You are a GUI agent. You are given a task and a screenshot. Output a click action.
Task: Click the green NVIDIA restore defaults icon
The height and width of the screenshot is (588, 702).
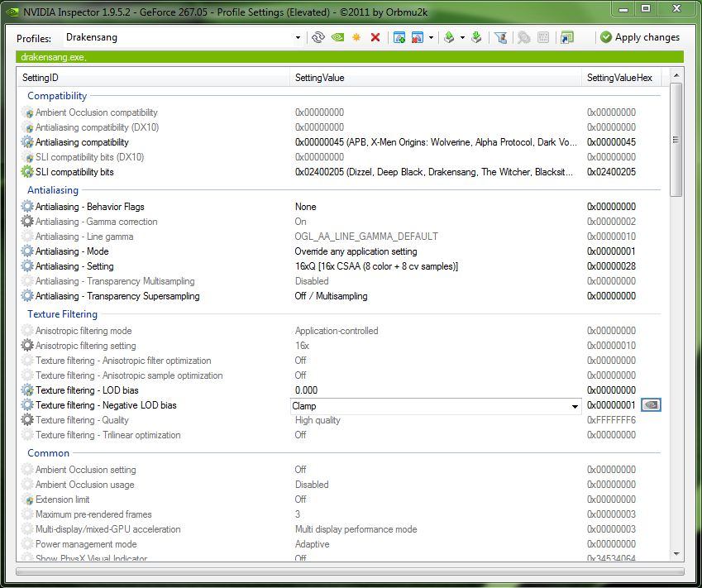pos(337,37)
